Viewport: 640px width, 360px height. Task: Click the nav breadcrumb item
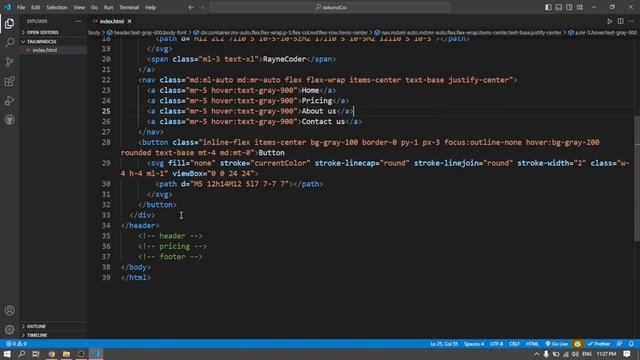[468, 32]
